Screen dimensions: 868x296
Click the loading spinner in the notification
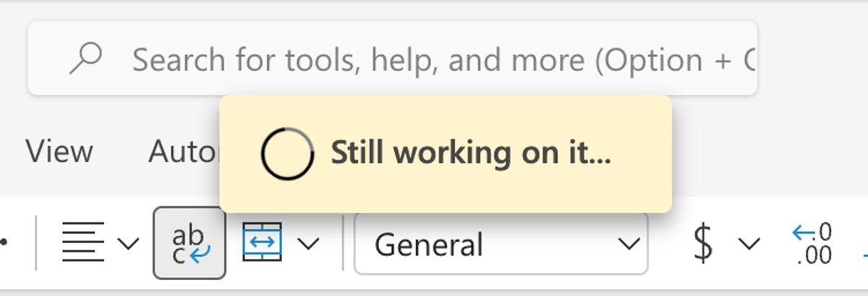pos(287,154)
